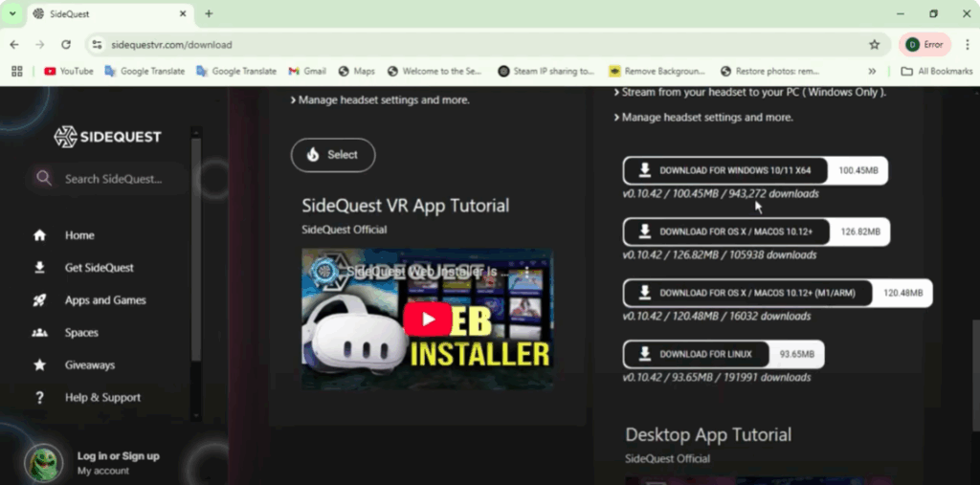Image resolution: width=980 pixels, height=485 pixels.
Task: Open the Remove Background bookmark
Action: click(x=657, y=71)
